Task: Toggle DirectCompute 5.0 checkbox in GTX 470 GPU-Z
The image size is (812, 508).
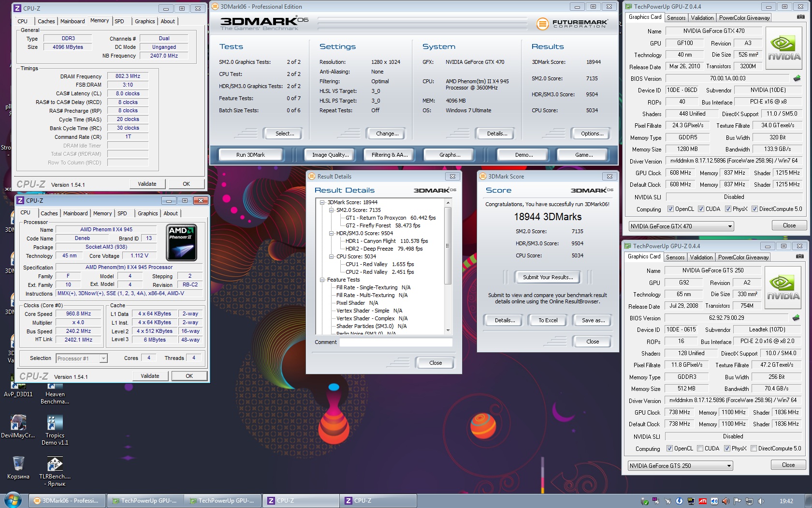Action: tap(754, 209)
